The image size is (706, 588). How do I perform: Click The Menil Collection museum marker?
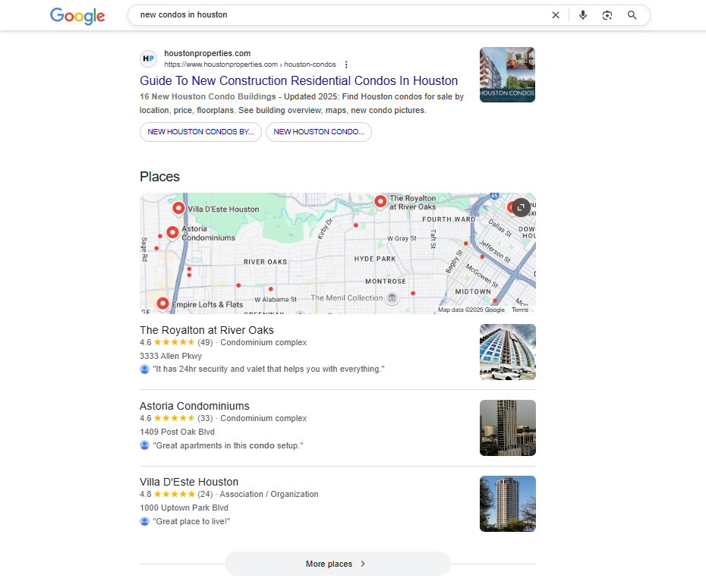[392, 298]
